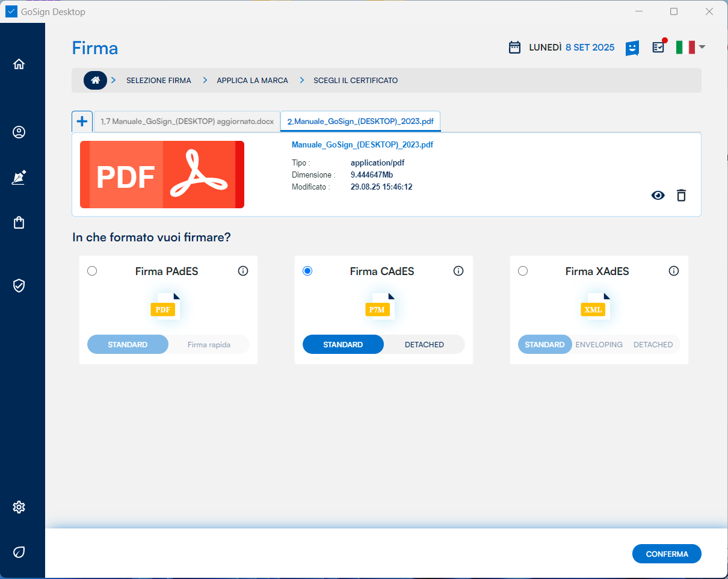This screenshot has width=728, height=579.
Task: Click info icon beside Firma PAdES
Action: [x=243, y=271]
